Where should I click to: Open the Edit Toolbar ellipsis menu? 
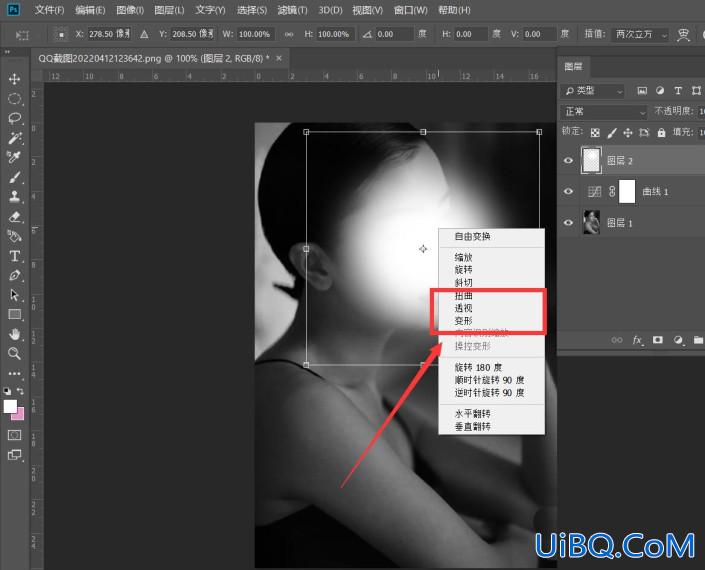[x=14, y=374]
